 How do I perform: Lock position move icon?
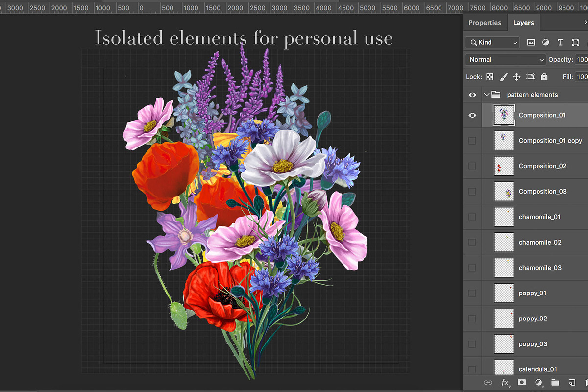coord(516,77)
